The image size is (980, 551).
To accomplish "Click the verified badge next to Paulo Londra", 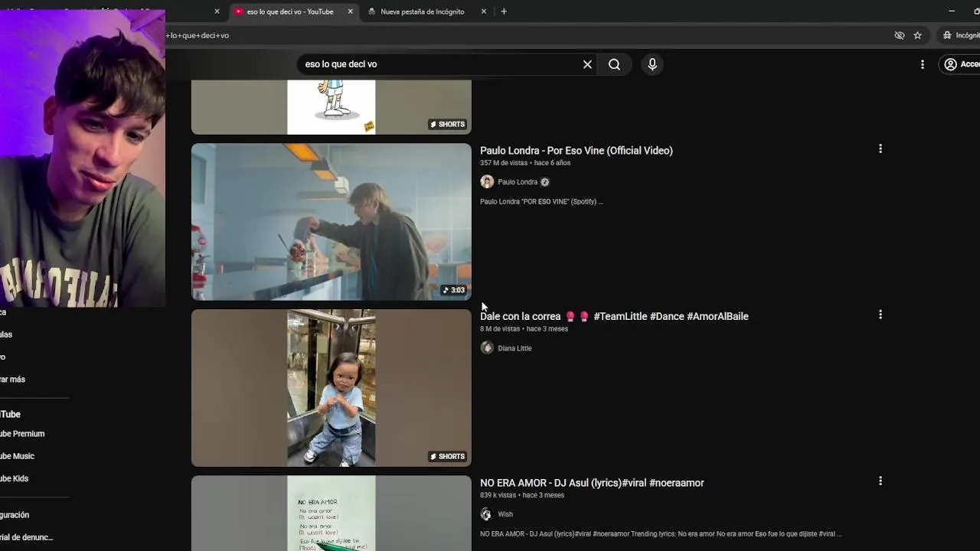I will pyautogui.click(x=545, y=182).
